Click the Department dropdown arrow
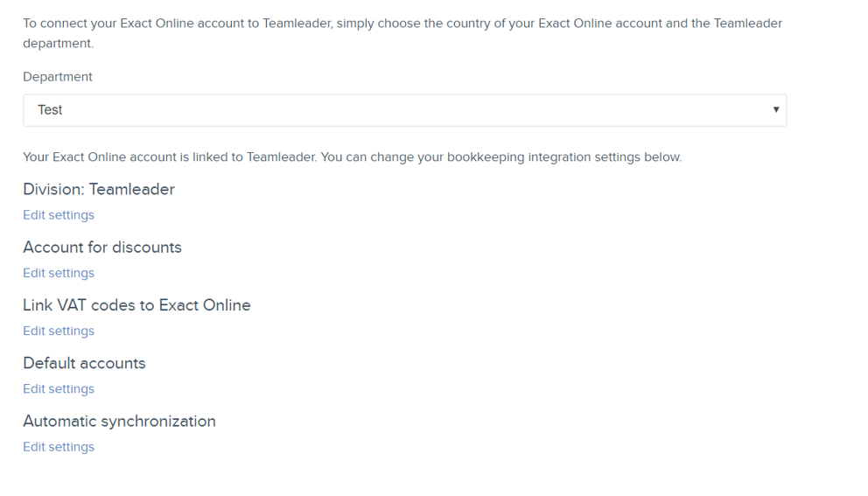The width and height of the screenshot is (868, 496). pyautogui.click(x=775, y=109)
